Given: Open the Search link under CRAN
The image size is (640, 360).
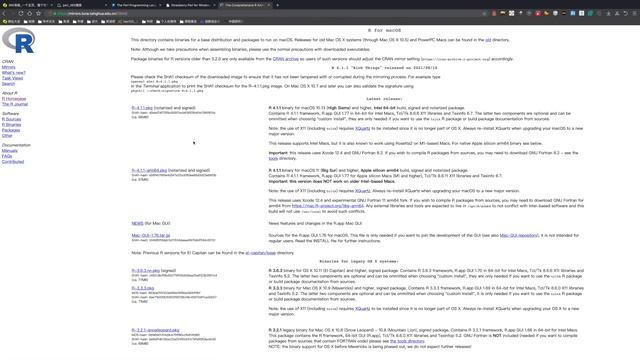Looking at the screenshot, I should (8, 84).
